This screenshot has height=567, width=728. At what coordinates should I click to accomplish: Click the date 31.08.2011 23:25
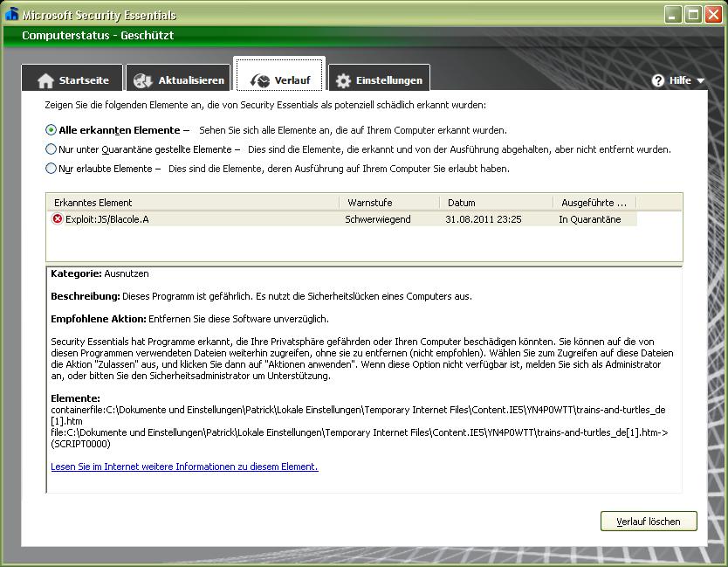point(484,219)
